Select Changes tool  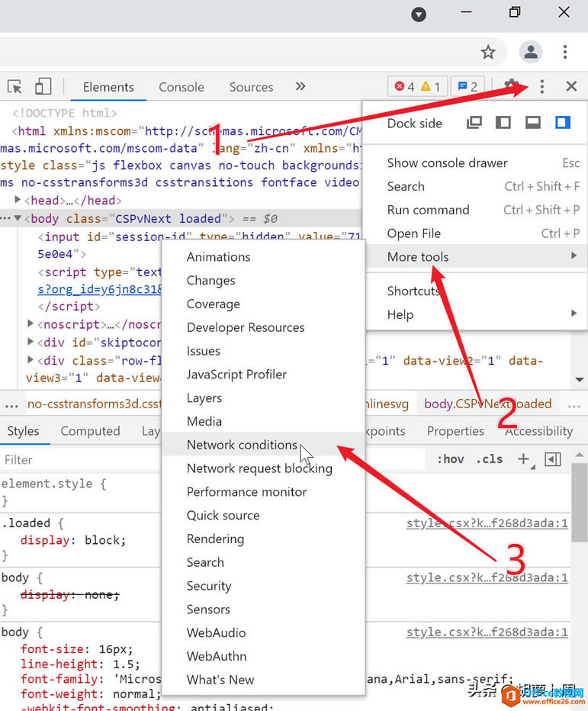click(x=263, y=281)
